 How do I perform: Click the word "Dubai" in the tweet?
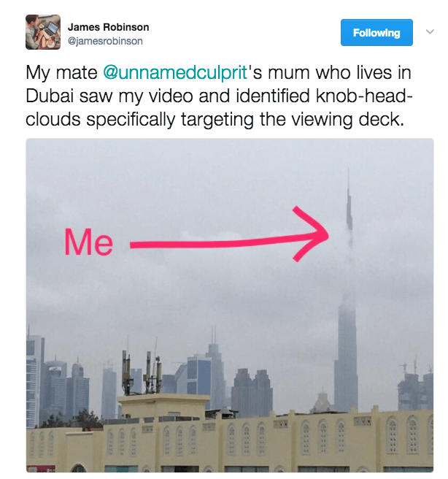click(50, 96)
